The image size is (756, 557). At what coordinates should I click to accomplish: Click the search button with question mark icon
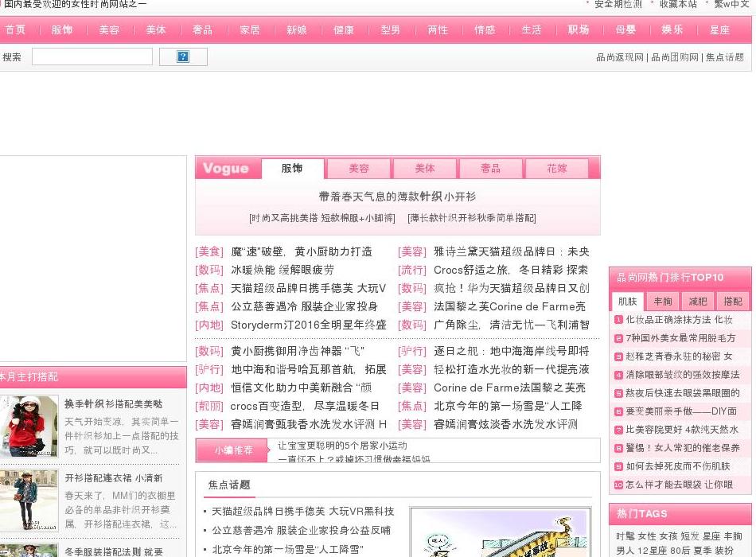click(183, 57)
